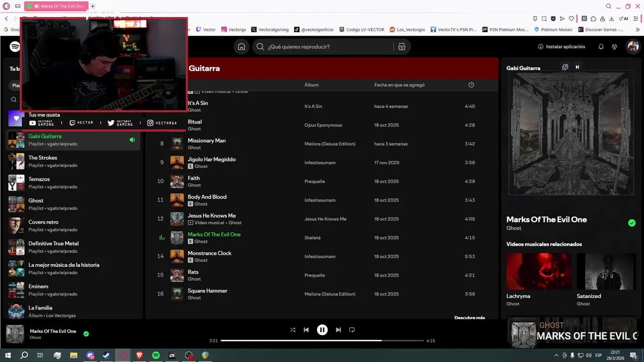644x362 pixels.
Task: Select the Jigolo Har Megiddo track
Action: point(322,162)
